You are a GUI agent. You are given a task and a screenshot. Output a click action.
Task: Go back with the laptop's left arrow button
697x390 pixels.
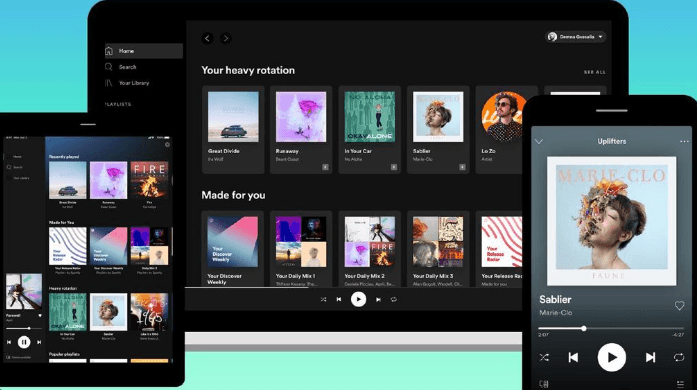(x=207, y=38)
